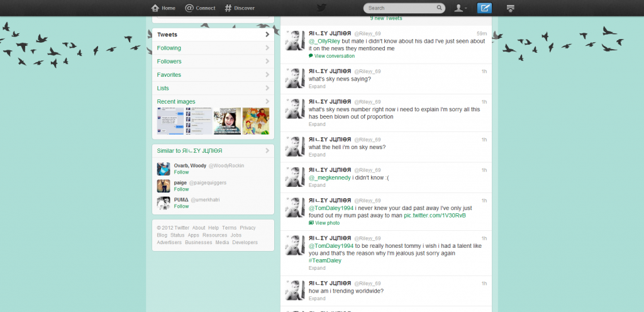Click chevron beside Lists
Viewport: 644px width, 312px height.
(267, 88)
